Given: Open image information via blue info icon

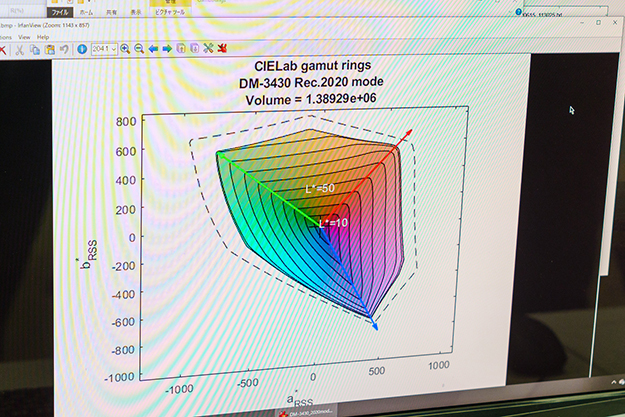Looking at the screenshot, I should coord(79,48).
